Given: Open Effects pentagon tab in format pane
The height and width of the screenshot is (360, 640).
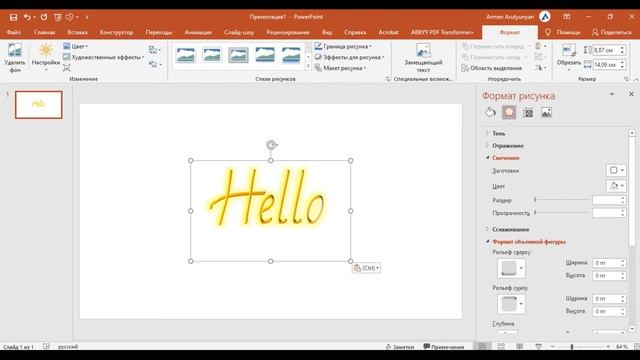Looking at the screenshot, I should pyautogui.click(x=509, y=112).
